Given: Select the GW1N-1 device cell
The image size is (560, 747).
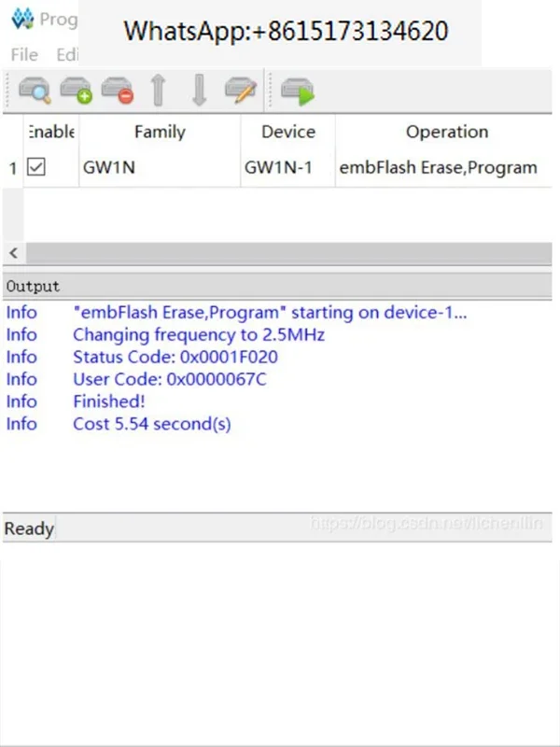Looking at the screenshot, I should (x=288, y=168).
